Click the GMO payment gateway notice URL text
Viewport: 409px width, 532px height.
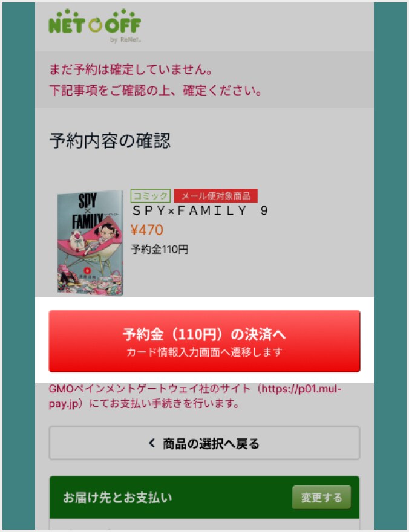[195, 396]
